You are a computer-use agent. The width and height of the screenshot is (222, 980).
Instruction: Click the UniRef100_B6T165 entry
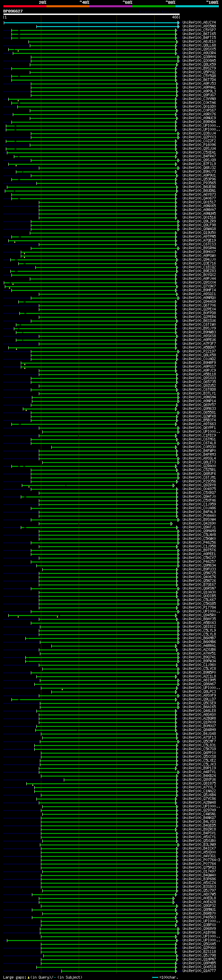[199, 34]
